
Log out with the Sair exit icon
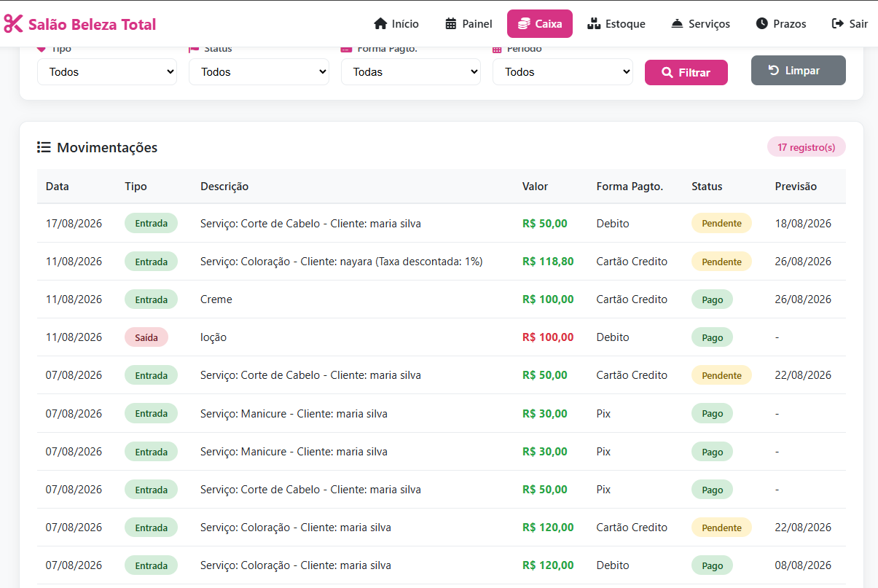tap(838, 24)
